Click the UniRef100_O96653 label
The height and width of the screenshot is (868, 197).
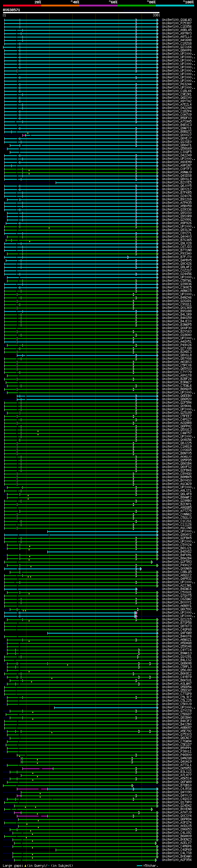click(177, 829)
